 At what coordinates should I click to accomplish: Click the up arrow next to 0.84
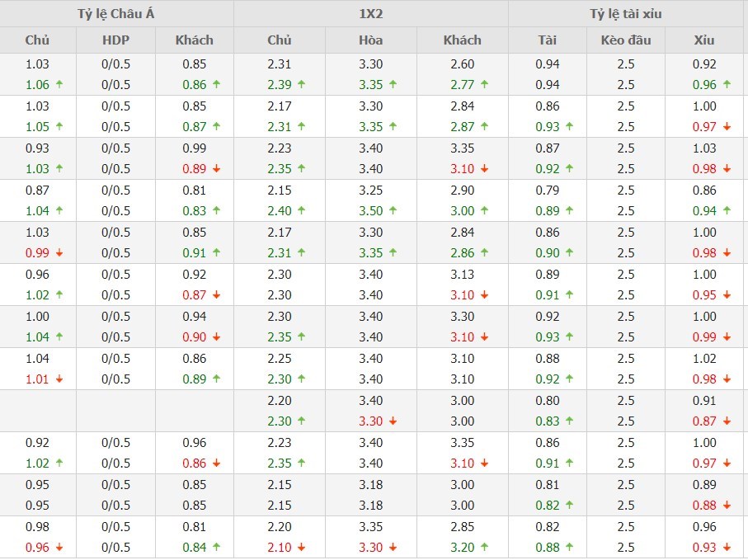click(x=216, y=547)
